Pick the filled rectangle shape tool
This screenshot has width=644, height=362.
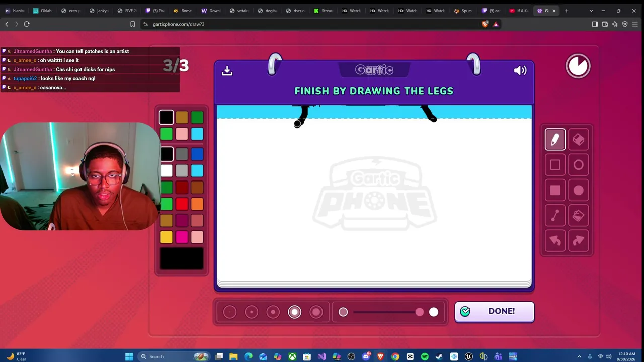555,190
